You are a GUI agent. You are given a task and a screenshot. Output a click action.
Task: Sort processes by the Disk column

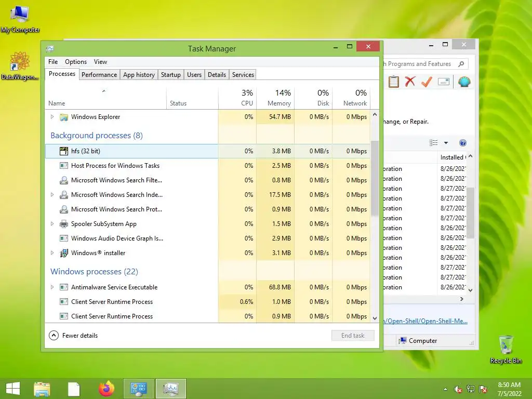pos(313,98)
